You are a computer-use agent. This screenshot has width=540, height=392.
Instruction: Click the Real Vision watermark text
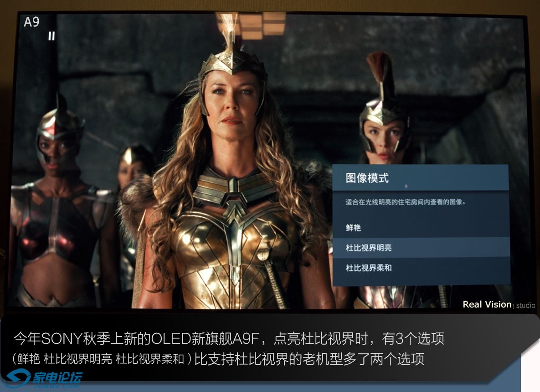coord(487,304)
